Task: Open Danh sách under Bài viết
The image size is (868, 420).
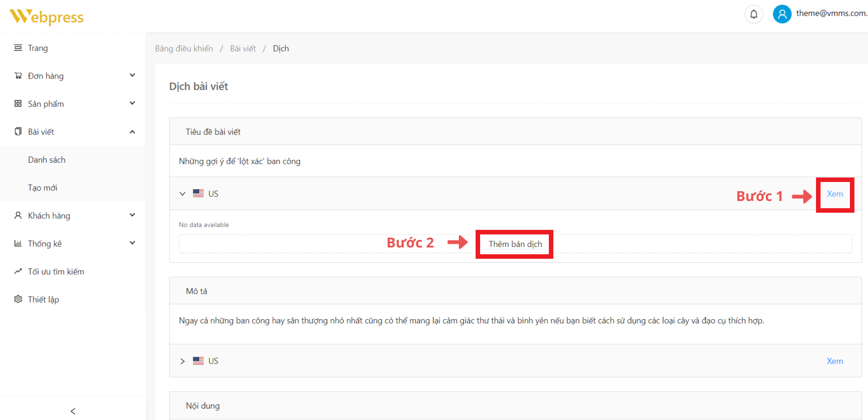Action: pos(47,160)
